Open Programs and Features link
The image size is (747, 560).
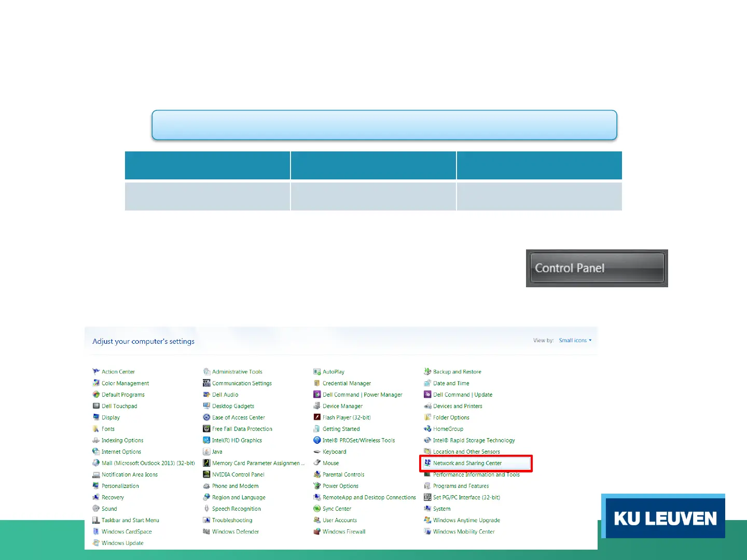point(461,486)
